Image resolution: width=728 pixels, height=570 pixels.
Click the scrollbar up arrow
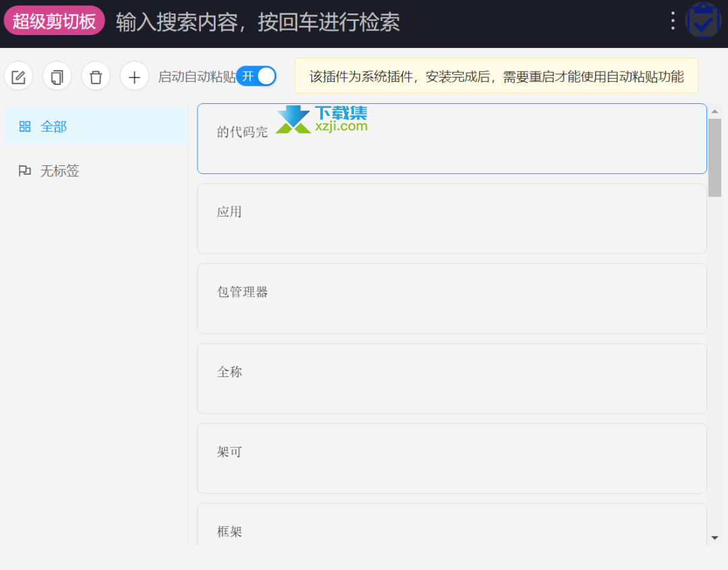[715, 111]
